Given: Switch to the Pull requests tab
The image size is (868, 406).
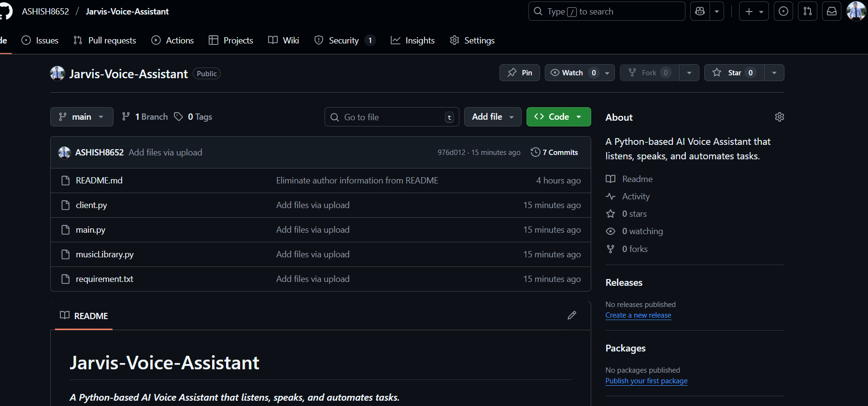Looking at the screenshot, I should [105, 41].
